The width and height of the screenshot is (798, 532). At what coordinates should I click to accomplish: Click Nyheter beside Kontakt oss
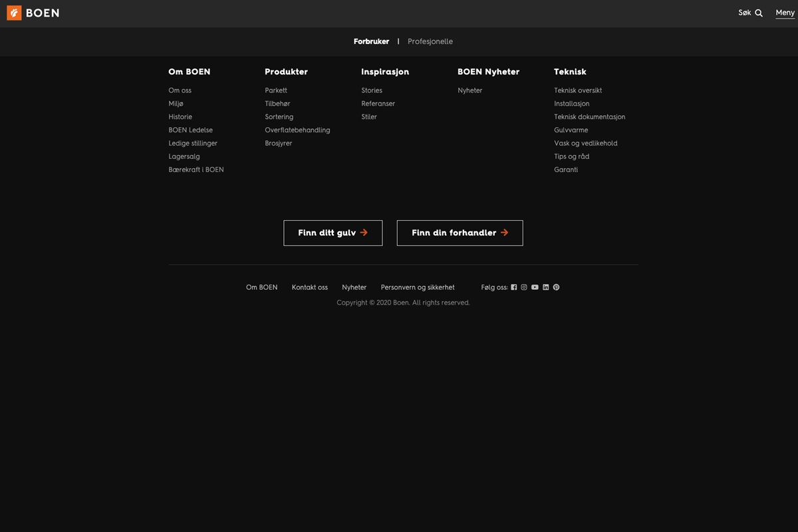(354, 287)
